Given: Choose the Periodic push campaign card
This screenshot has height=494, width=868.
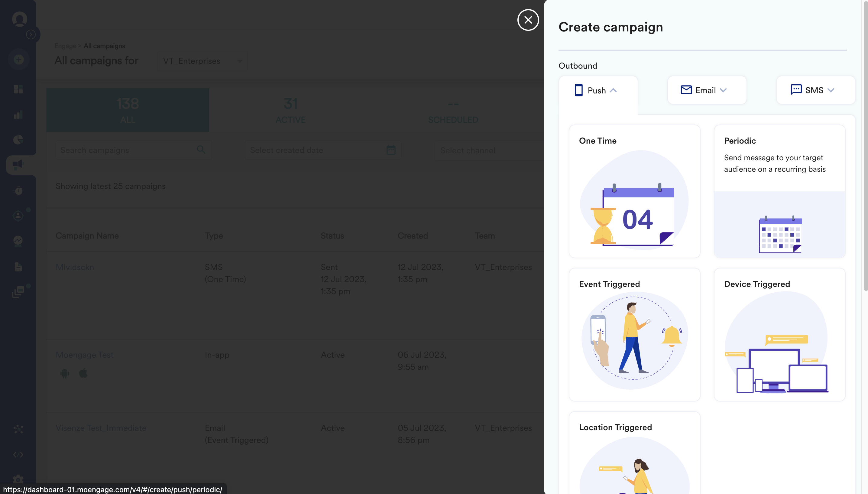Looking at the screenshot, I should click(x=779, y=191).
